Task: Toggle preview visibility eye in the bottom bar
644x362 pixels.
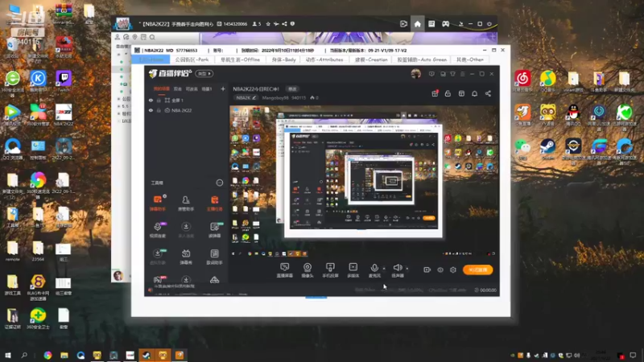Action: click(x=440, y=269)
